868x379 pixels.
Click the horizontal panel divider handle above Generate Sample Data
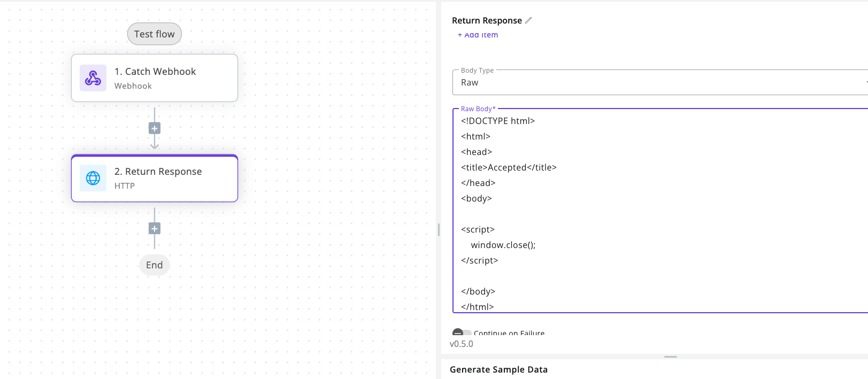[671, 357]
